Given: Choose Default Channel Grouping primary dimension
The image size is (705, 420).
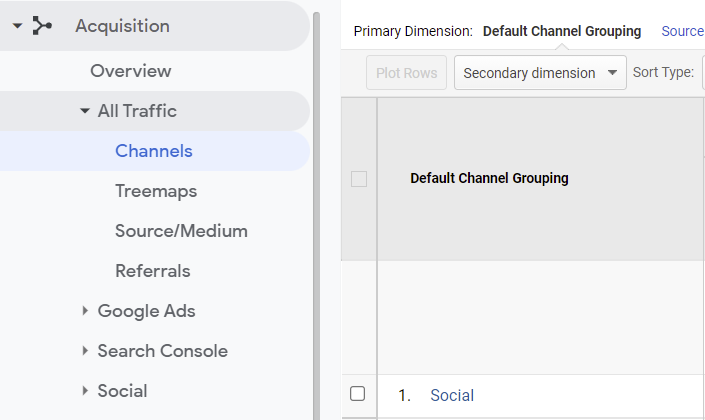Looking at the screenshot, I should point(561,31).
